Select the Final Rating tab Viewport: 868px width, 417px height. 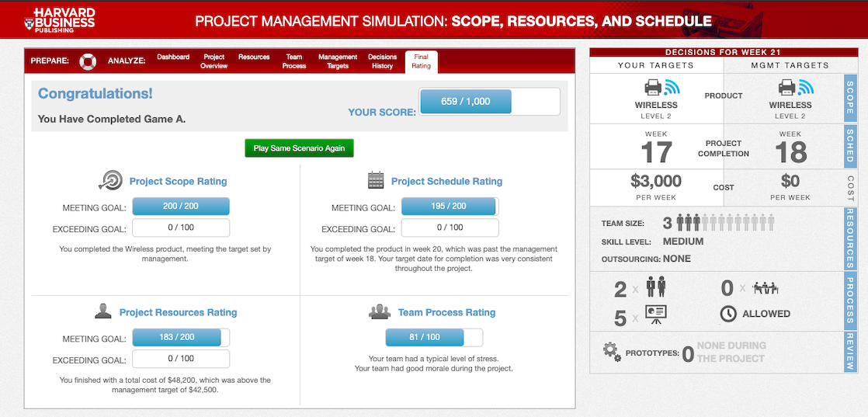point(422,61)
